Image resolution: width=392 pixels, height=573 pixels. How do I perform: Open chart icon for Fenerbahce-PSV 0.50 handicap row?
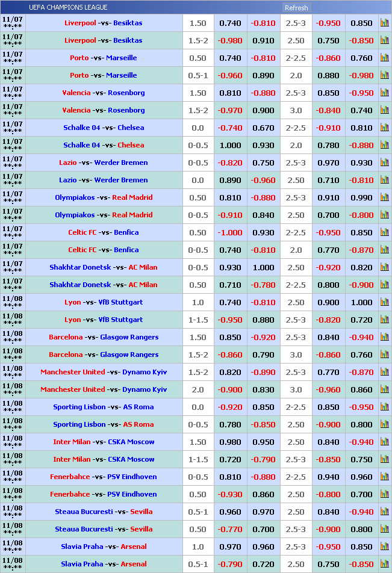(384, 495)
